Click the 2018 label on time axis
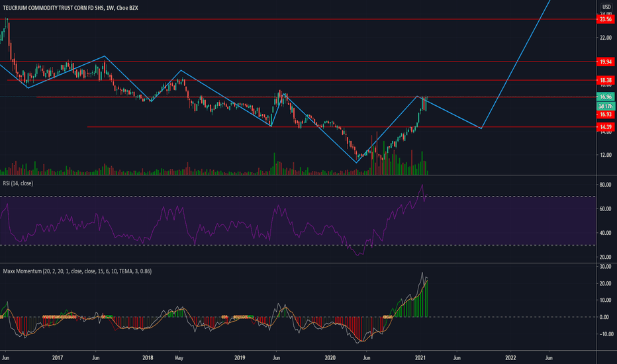 click(148, 357)
